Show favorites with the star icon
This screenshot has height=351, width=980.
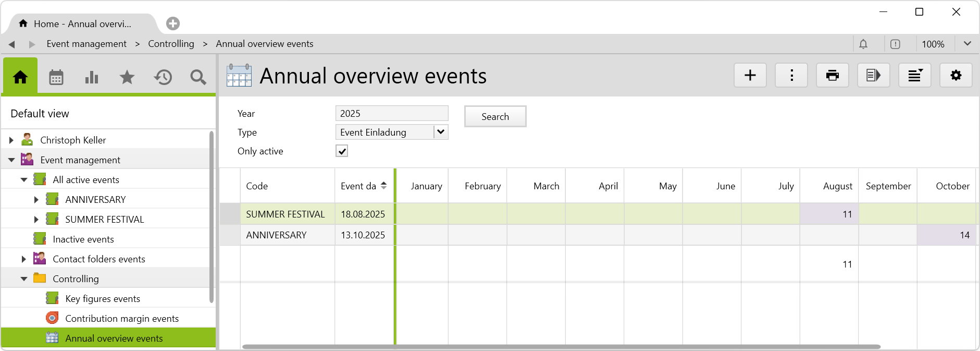tap(127, 77)
